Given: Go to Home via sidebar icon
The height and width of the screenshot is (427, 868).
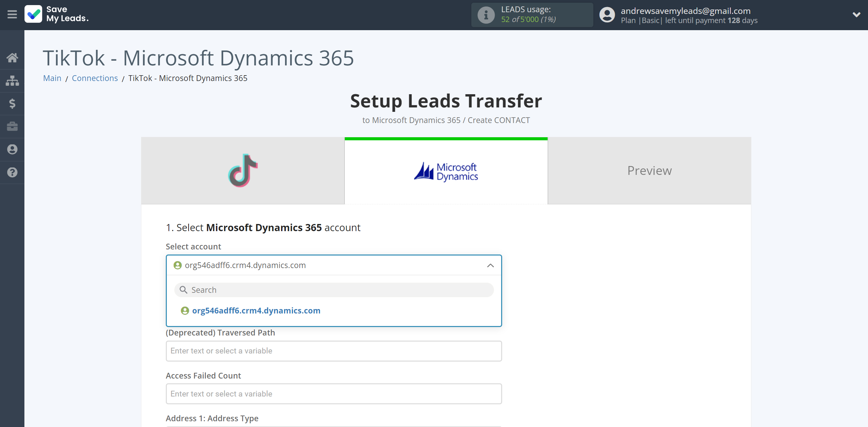Looking at the screenshot, I should click(x=12, y=58).
